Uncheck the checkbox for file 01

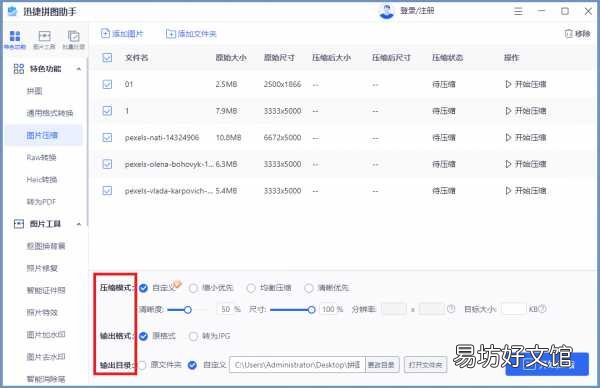point(108,84)
